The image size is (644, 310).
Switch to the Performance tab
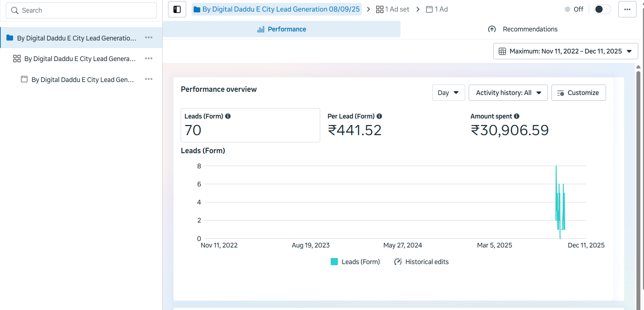click(x=282, y=29)
